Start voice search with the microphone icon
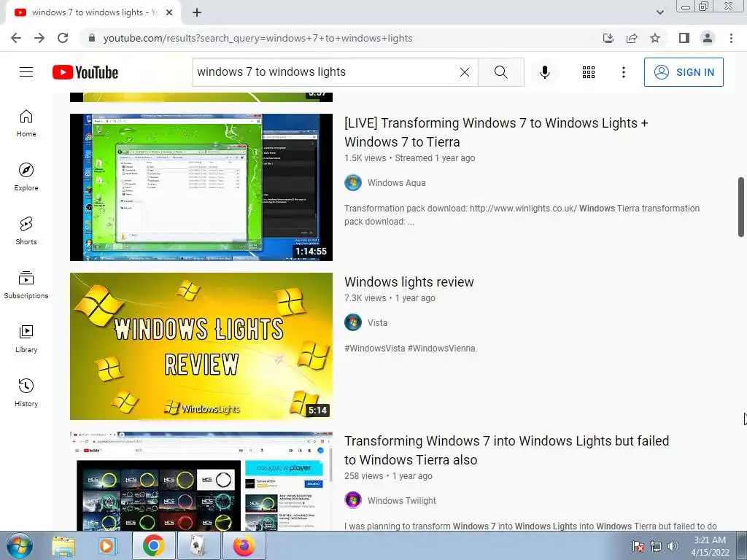The width and height of the screenshot is (747, 560). [545, 72]
